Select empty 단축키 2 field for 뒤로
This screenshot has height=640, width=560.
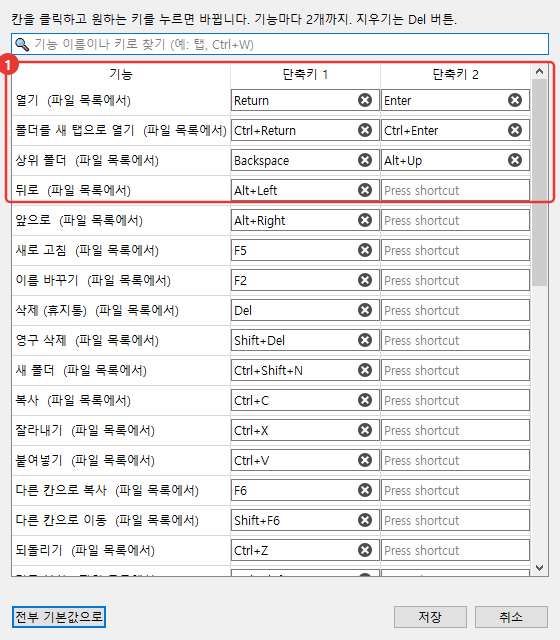tap(455, 190)
